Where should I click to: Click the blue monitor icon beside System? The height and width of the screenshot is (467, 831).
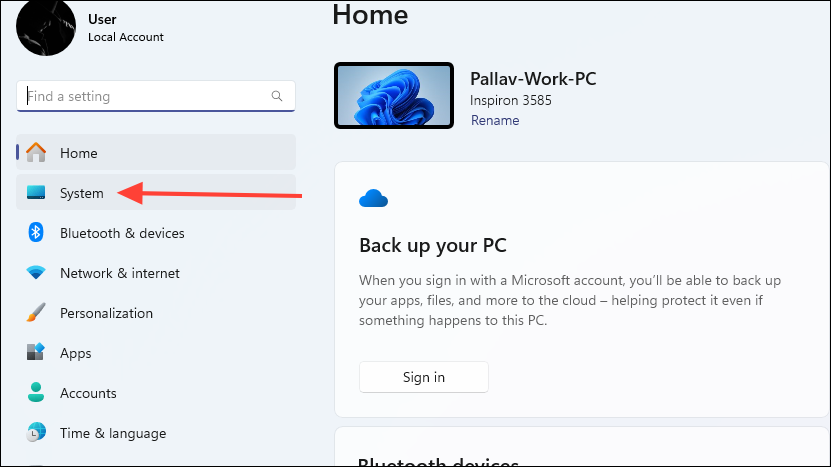[36, 193]
